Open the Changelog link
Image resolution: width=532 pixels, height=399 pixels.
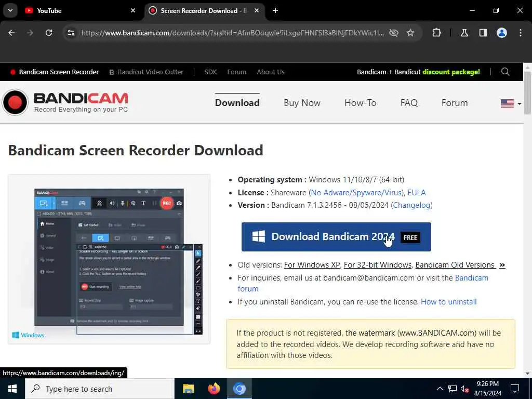click(x=411, y=205)
